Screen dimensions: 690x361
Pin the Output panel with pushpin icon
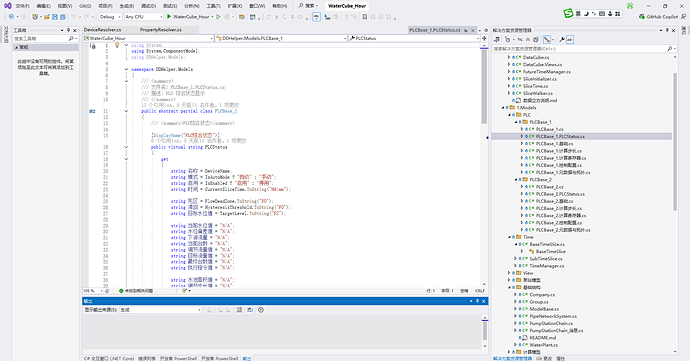click(x=477, y=301)
